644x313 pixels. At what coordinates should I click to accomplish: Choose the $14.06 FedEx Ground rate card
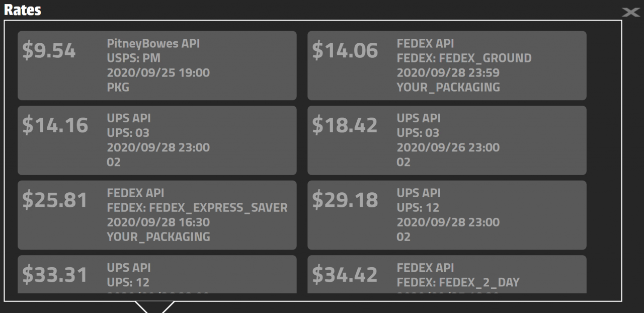pyautogui.click(x=447, y=65)
